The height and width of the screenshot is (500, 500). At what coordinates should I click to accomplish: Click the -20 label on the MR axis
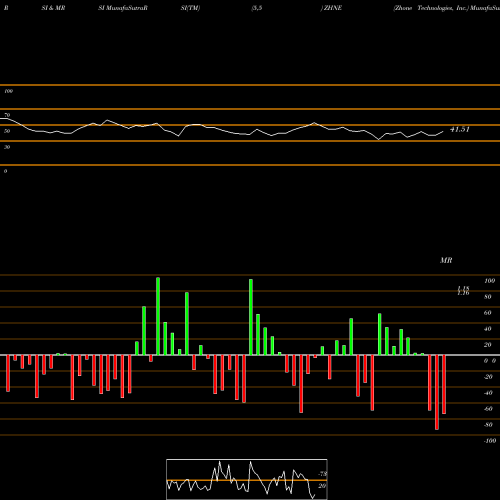[488, 377]
